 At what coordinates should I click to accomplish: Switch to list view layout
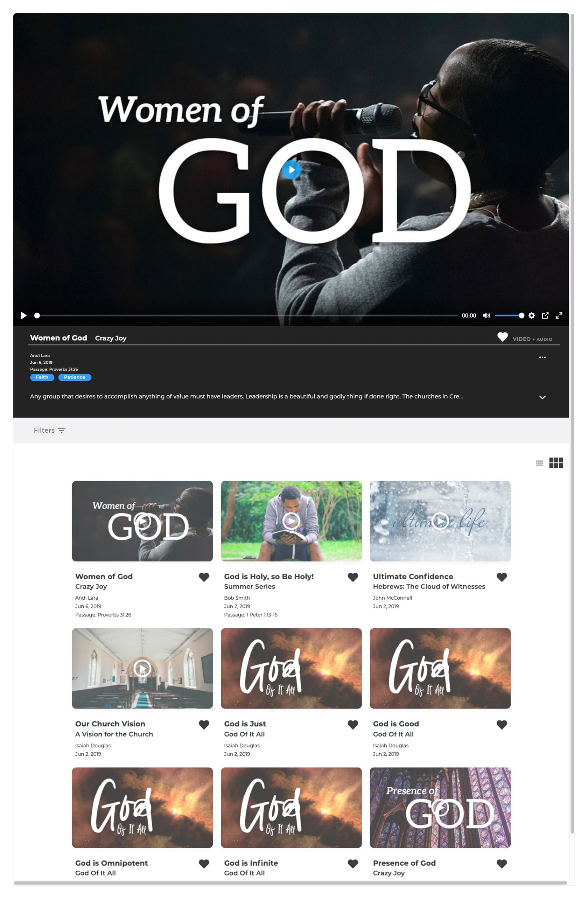point(539,463)
